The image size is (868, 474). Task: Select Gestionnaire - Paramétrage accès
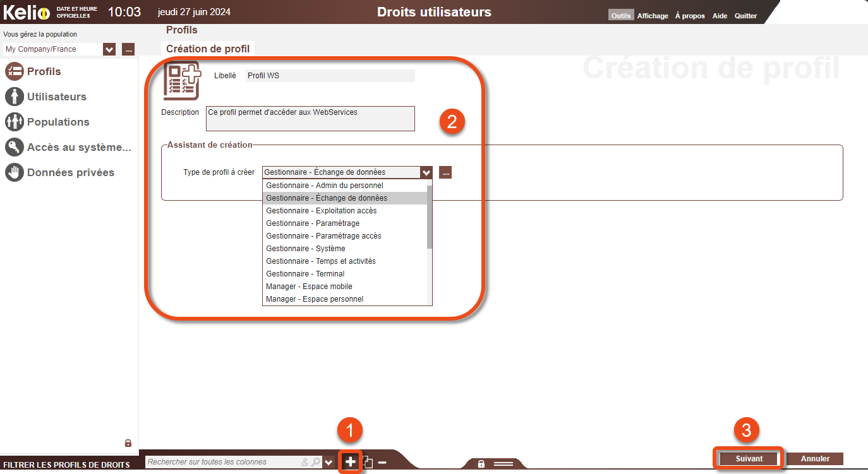click(x=345, y=236)
